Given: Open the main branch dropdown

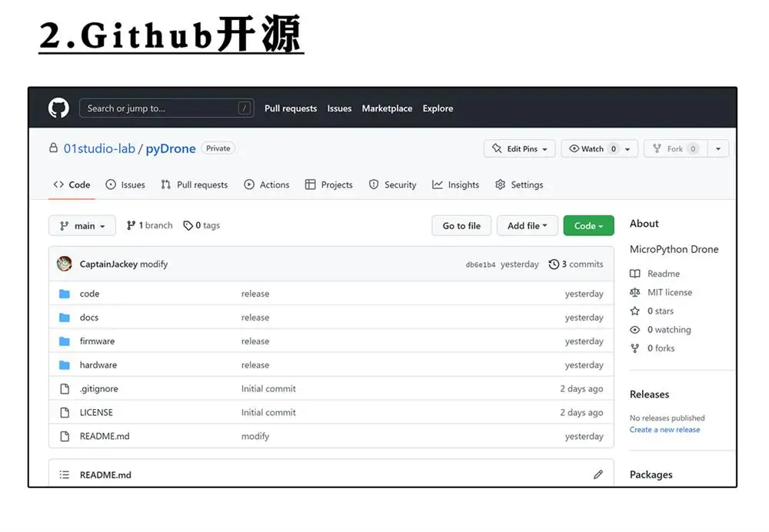Looking at the screenshot, I should point(82,225).
